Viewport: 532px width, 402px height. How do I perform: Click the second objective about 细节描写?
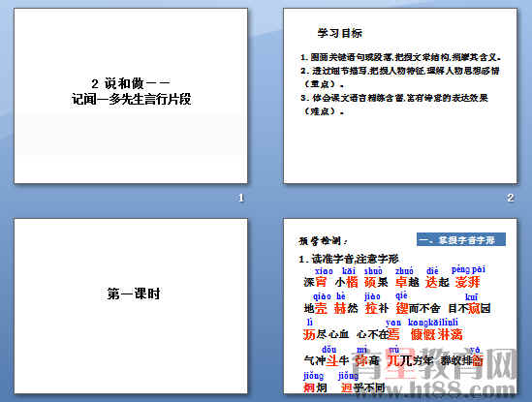(400, 77)
